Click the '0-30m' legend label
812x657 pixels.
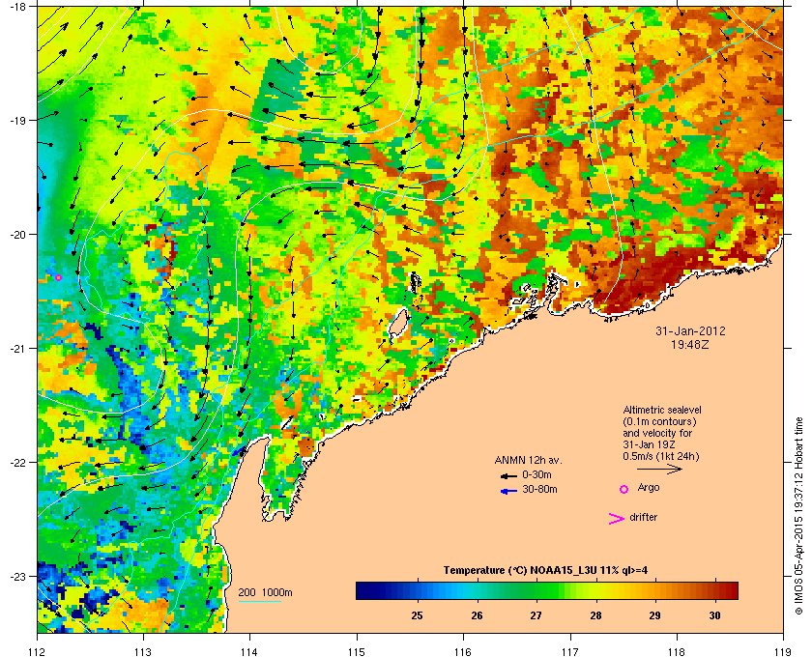coord(536,474)
